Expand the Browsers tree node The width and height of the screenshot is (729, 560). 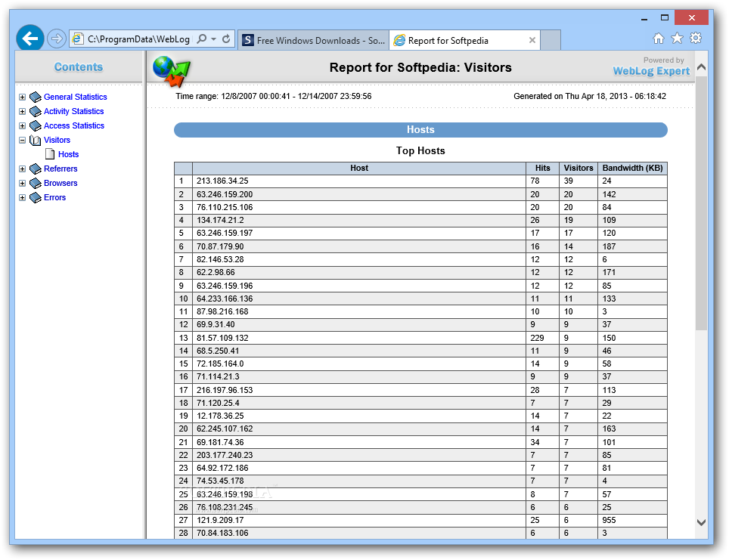23,184
